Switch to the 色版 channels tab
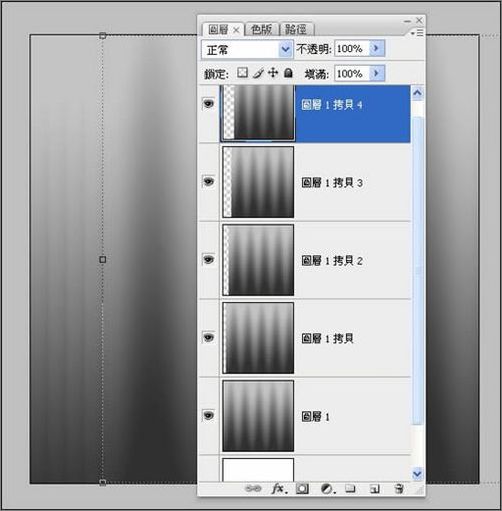 (x=261, y=29)
